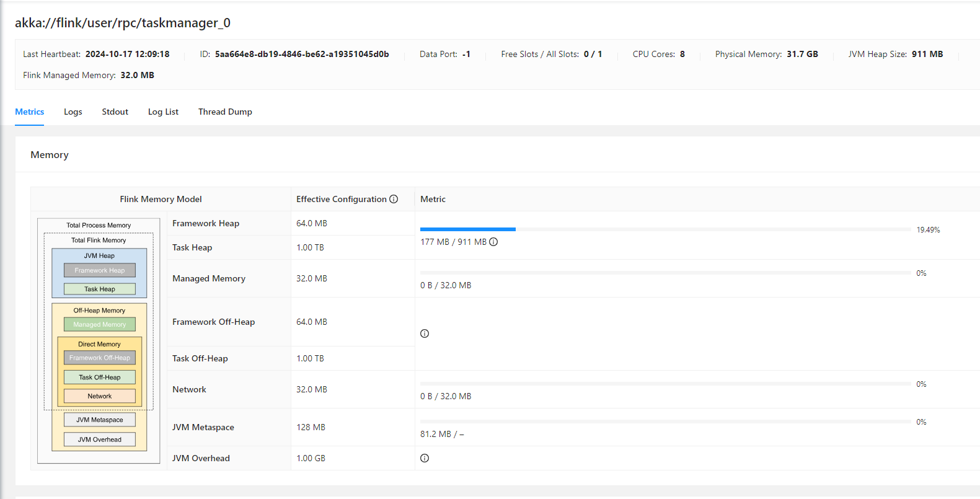Click the Managed Memory row label
The width and height of the screenshot is (980, 499).
[209, 278]
